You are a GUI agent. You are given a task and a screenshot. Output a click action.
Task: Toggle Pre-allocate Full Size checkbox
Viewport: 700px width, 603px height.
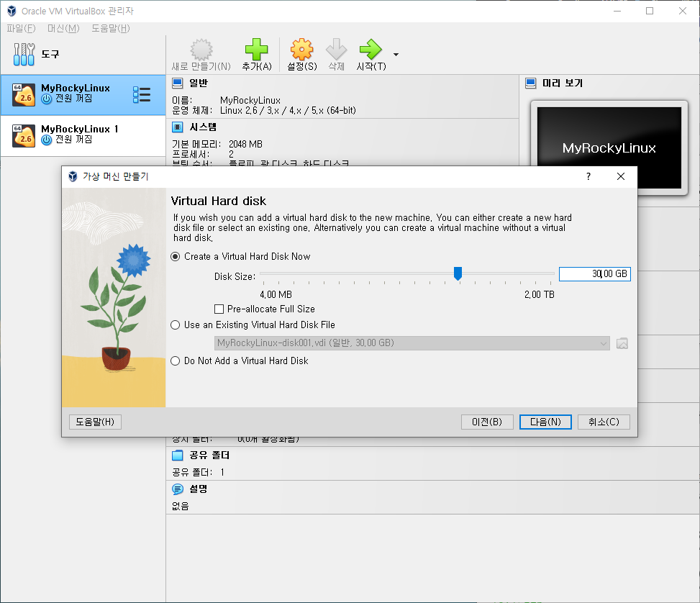pos(219,309)
